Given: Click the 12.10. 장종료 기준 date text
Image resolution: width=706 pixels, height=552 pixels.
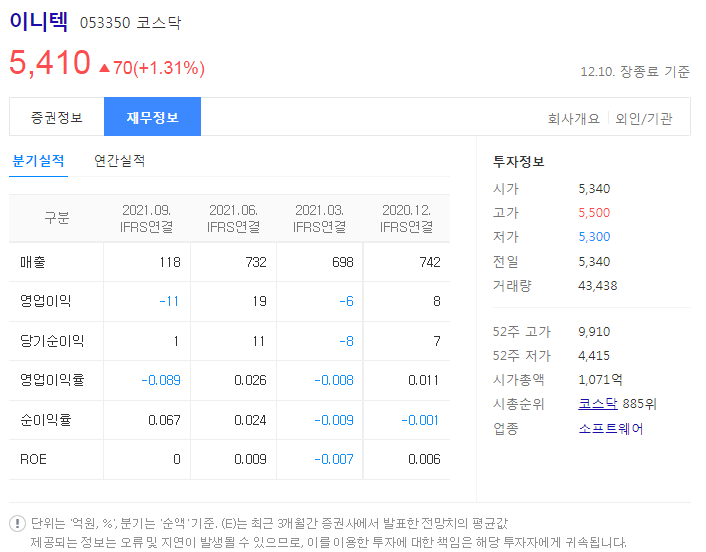Looking at the screenshot, I should 635,71.
